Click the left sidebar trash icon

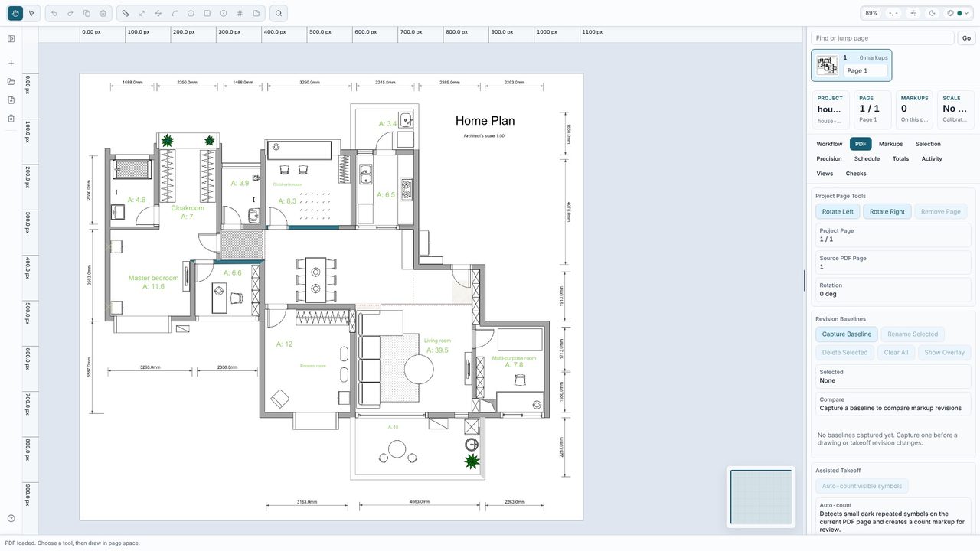click(x=11, y=119)
